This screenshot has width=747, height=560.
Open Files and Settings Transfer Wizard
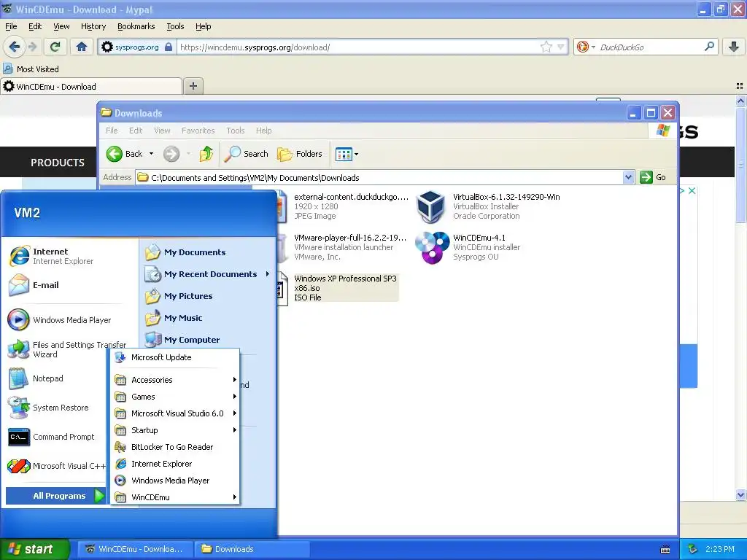pos(67,349)
